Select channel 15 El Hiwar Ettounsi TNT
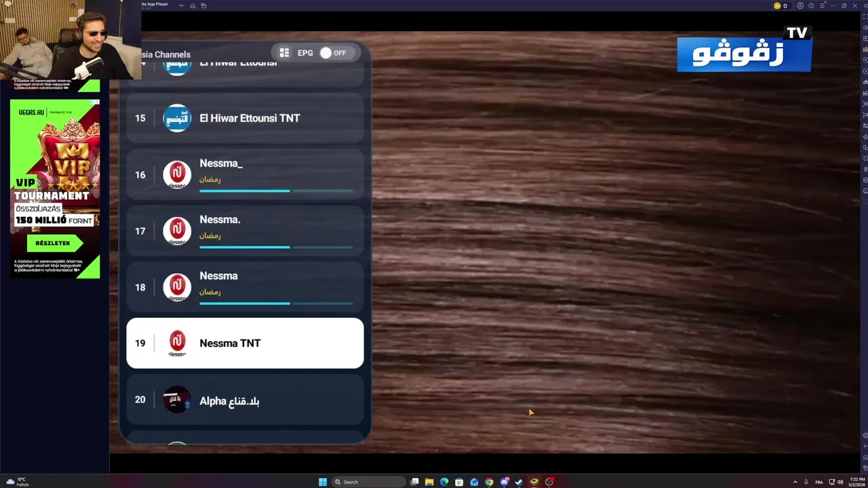 point(245,118)
